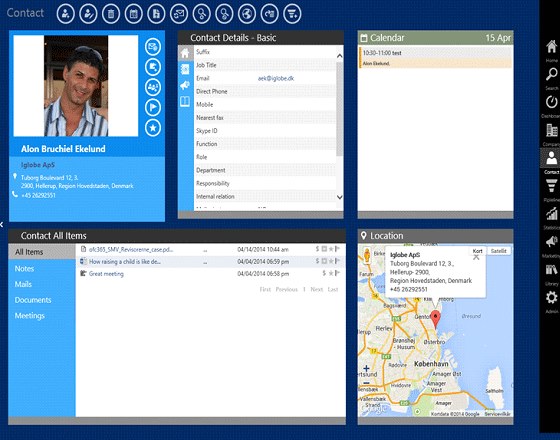Click the flag icon beside contact photo

[x=153, y=107]
